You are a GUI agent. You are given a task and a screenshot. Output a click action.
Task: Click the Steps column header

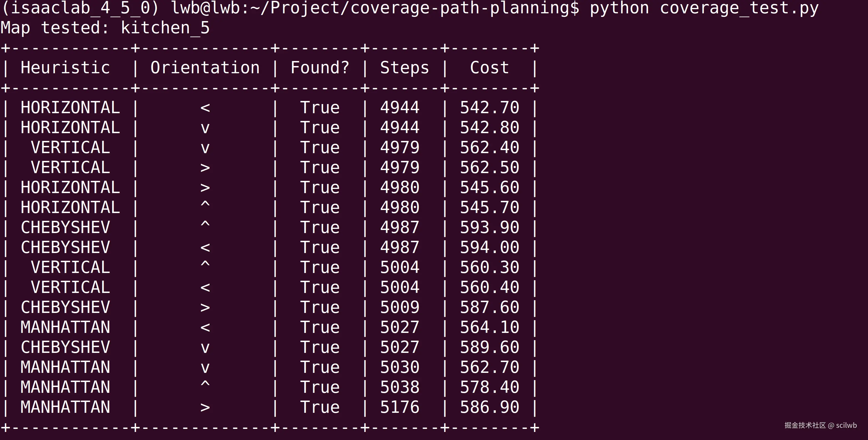pyautogui.click(x=404, y=68)
